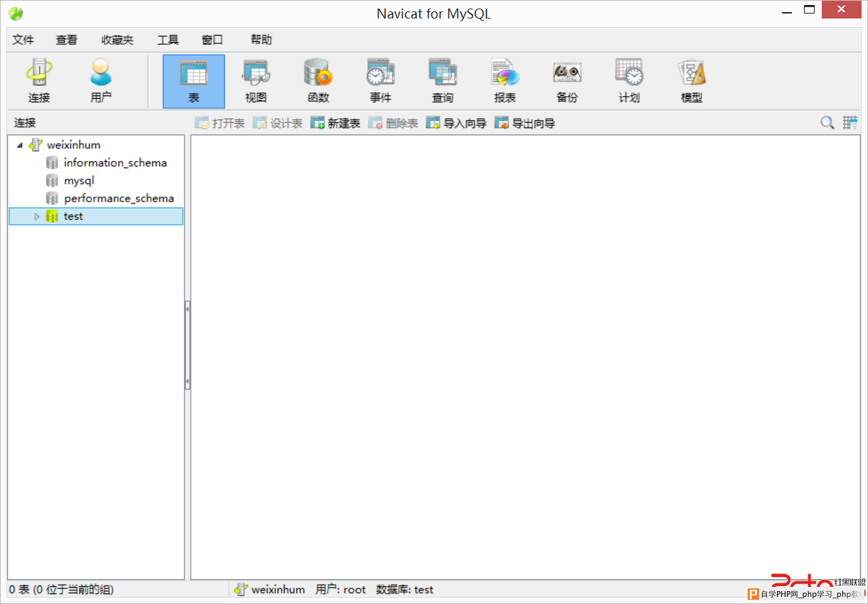Image resolution: width=868 pixels, height=604 pixels.
Task: Open the 用户 user manager
Action: click(101, 81)
